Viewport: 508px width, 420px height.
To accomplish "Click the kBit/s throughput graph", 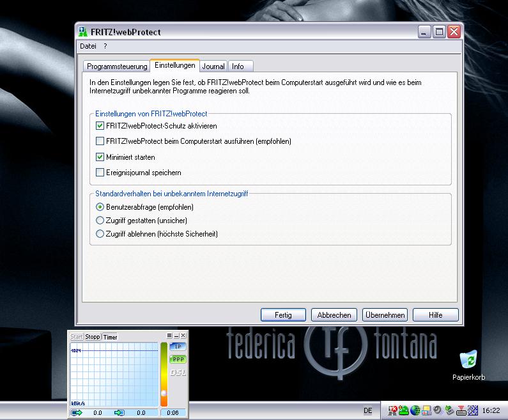I will (114, 375).
